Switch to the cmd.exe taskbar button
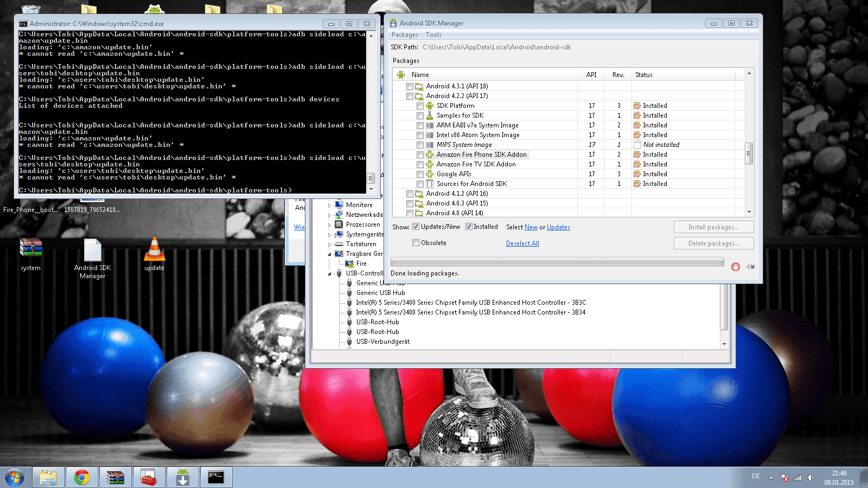868x488 pixels. [216, 478]
